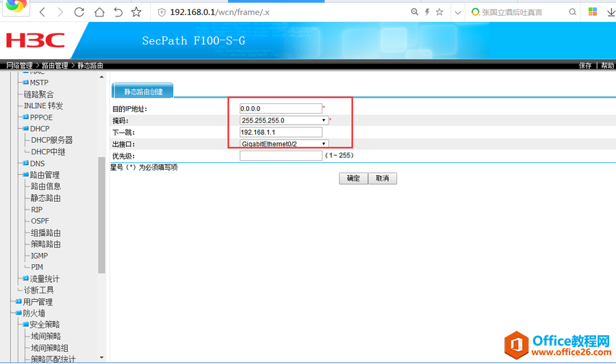
Task: Collapse the 路由管理 tree node
Action: click(x=26, y=175)
